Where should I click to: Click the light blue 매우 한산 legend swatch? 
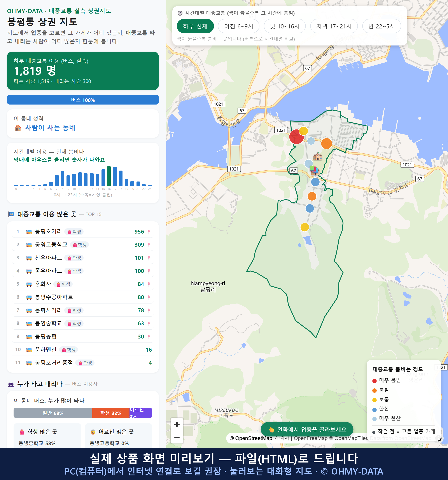pos(374,419)
